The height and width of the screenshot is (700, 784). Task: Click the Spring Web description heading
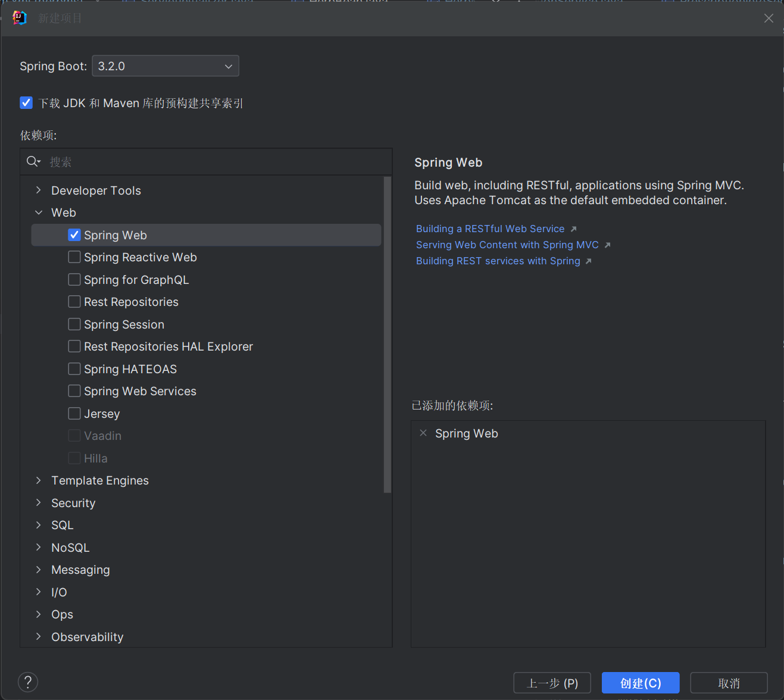click(x=448, y=162)
